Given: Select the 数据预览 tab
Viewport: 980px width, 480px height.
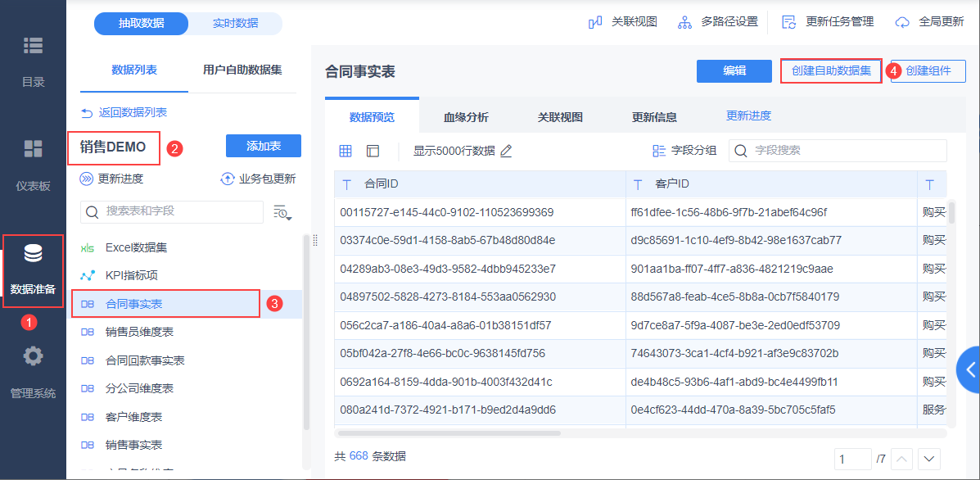Looking at the screenshot, I should point(372,117).
